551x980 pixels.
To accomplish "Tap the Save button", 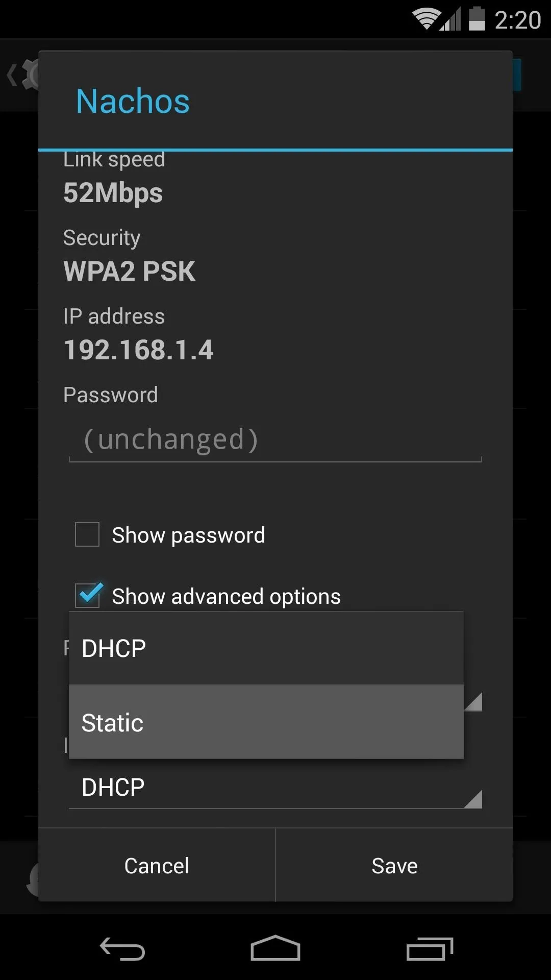I will coord(394,865).
